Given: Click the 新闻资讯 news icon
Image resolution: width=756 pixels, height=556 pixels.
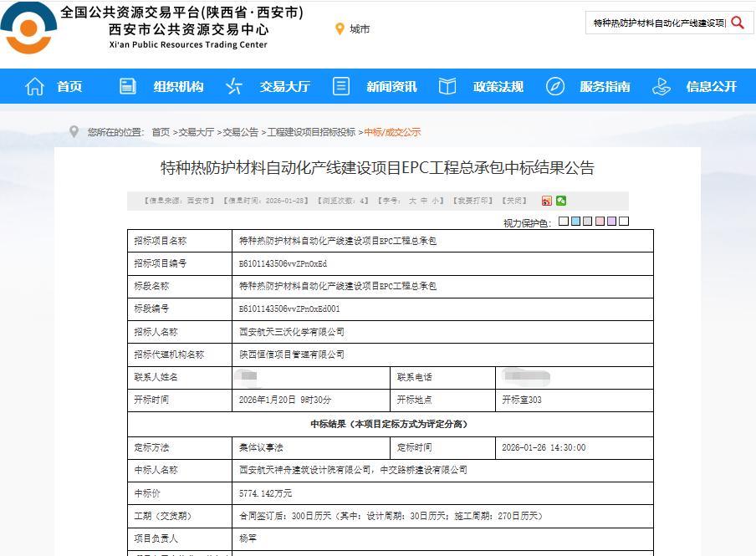Looking at the screenshot, I should point(340,85).
